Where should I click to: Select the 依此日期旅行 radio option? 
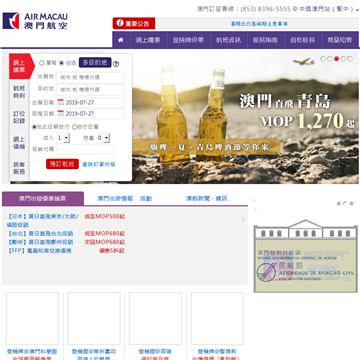tap(34, 127)
